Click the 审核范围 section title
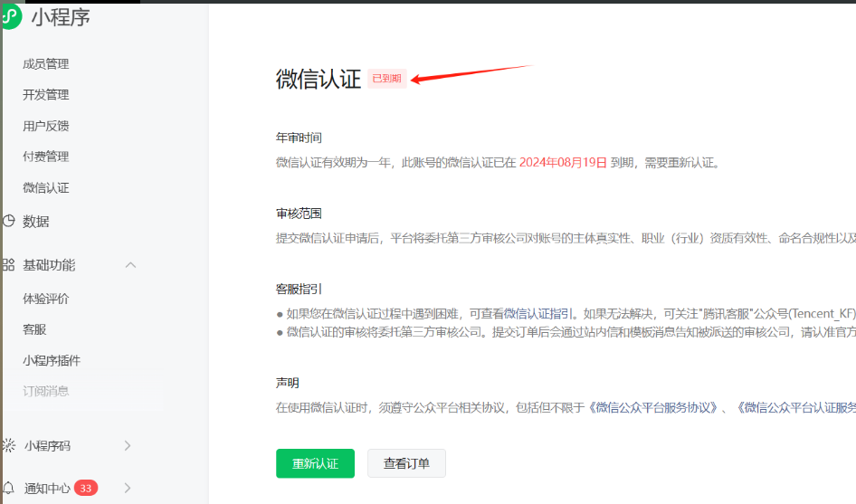The image size is (856, 504). 299,213
